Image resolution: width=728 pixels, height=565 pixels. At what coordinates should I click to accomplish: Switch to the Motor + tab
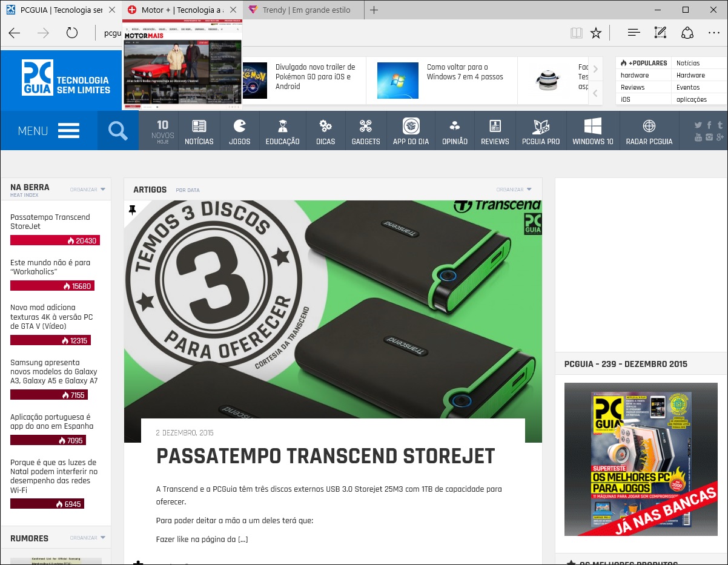point(182,10)
